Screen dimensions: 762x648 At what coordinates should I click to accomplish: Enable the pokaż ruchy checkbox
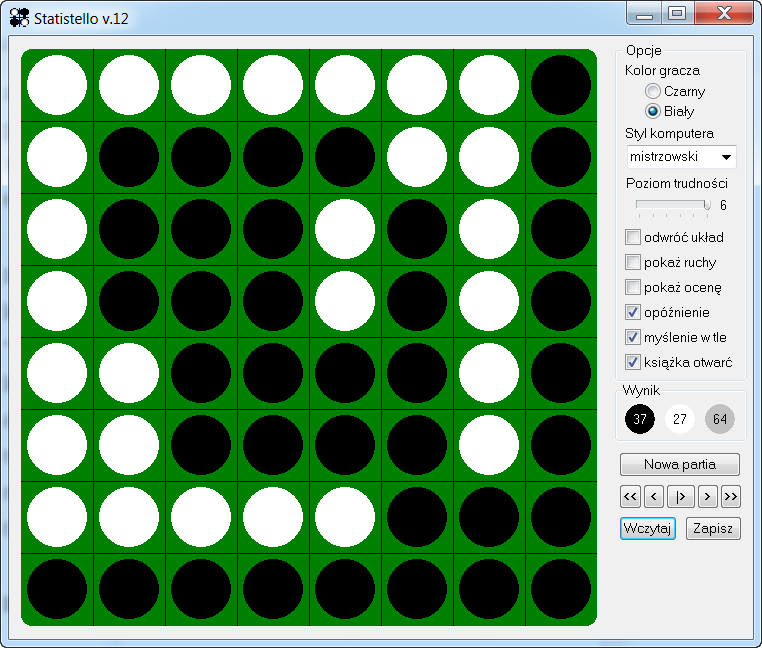(x=633, y=263)
